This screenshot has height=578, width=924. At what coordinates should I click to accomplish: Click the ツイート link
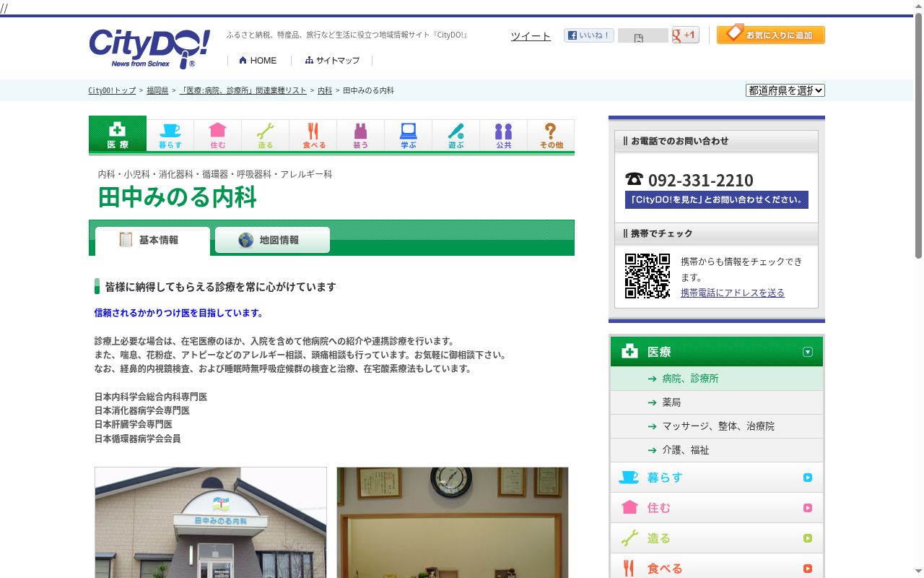coord(531,36)
